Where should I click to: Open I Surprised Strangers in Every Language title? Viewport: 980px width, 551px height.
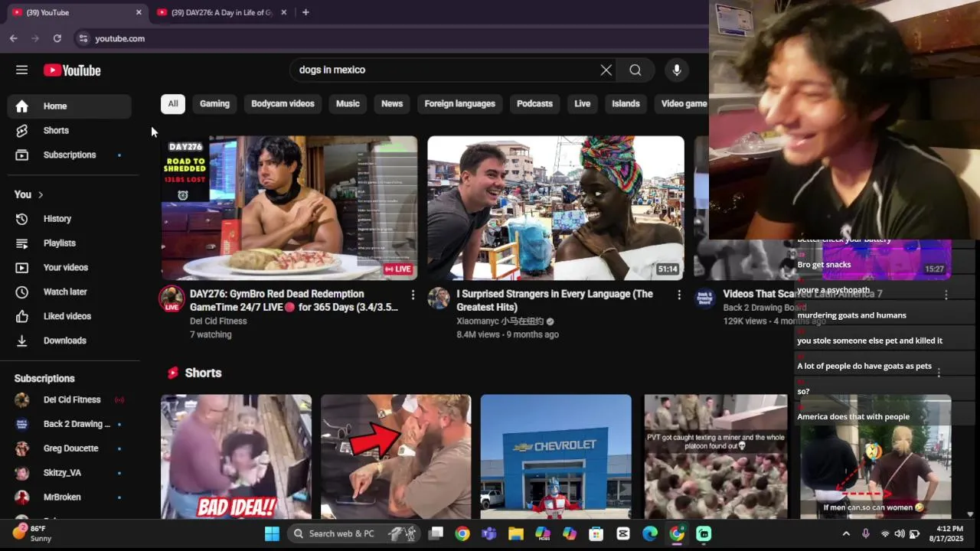tap(555, 301)
